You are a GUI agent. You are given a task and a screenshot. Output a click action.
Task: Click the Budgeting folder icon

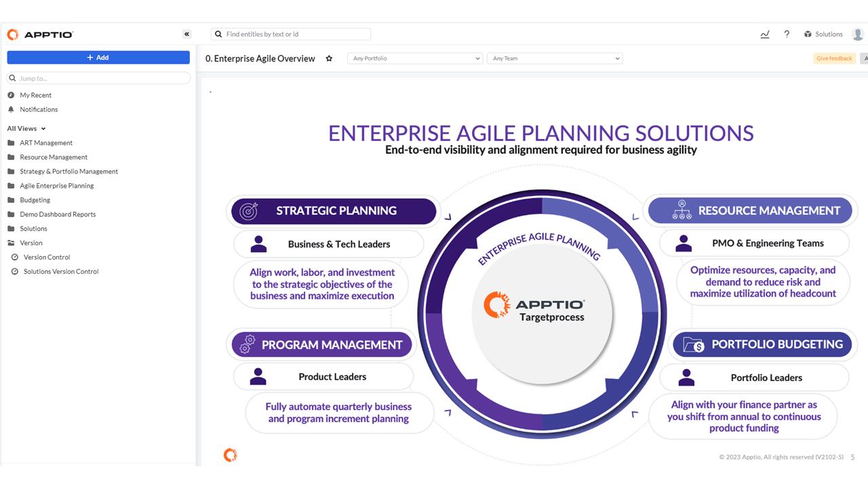11,200
